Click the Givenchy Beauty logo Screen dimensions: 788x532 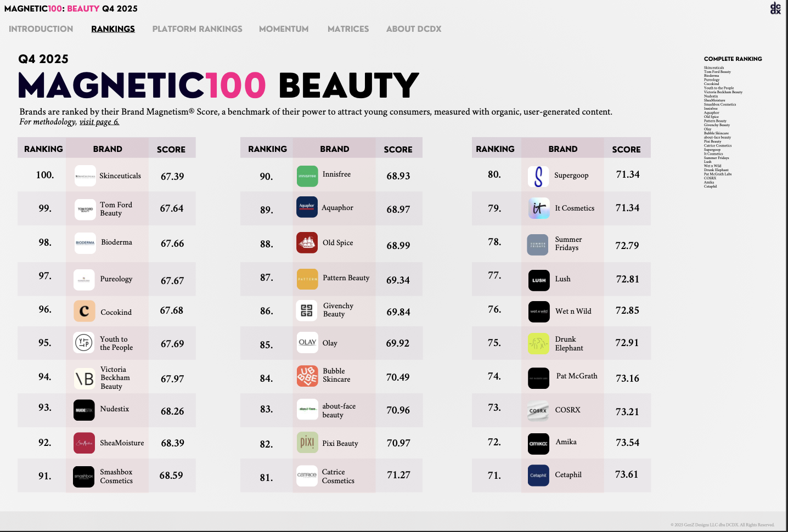point(307,310)
